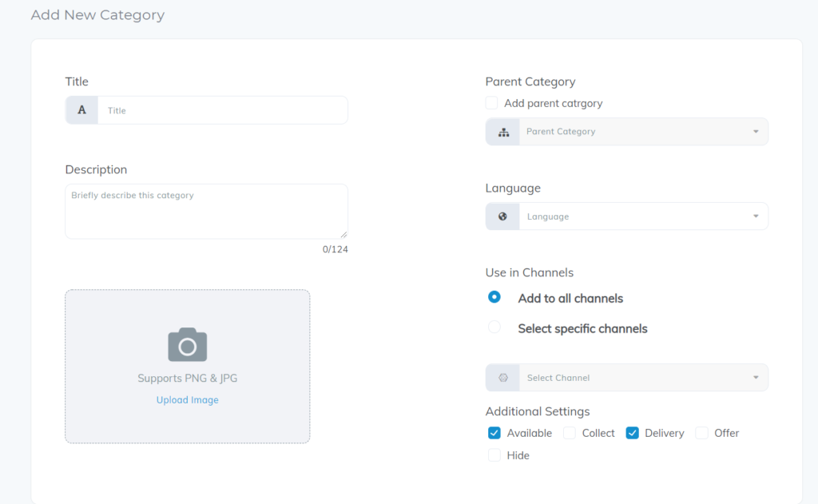Click the letter A icon beside Title field
818x504 pixels.
click(82, 110)
